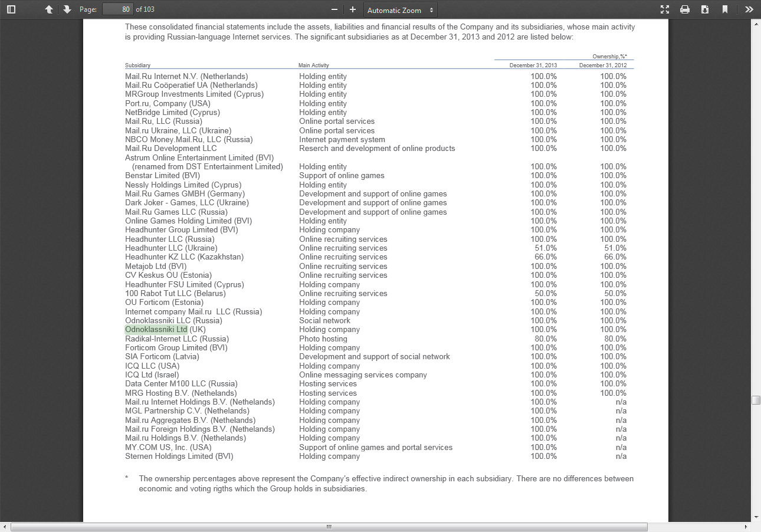Click the horizontal scrollbar left arrow
The height and width of the screenshot is (532, 761).
click(x=5, y=527)
